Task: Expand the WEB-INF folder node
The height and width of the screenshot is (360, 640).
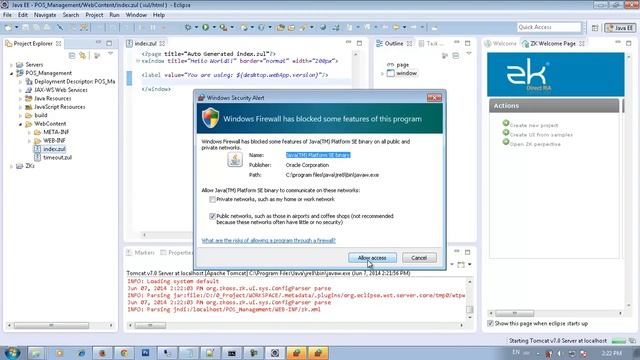Action: click(29, 140)
